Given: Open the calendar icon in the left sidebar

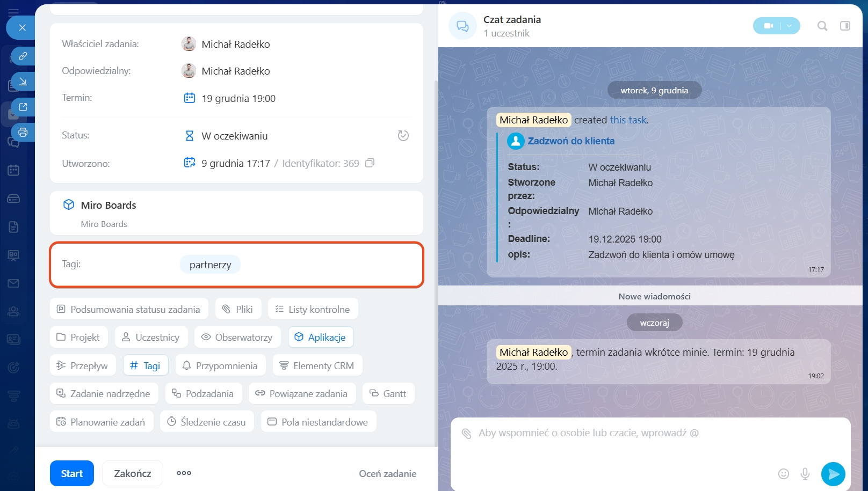Looking at the screenshot, I should (13, 171).
